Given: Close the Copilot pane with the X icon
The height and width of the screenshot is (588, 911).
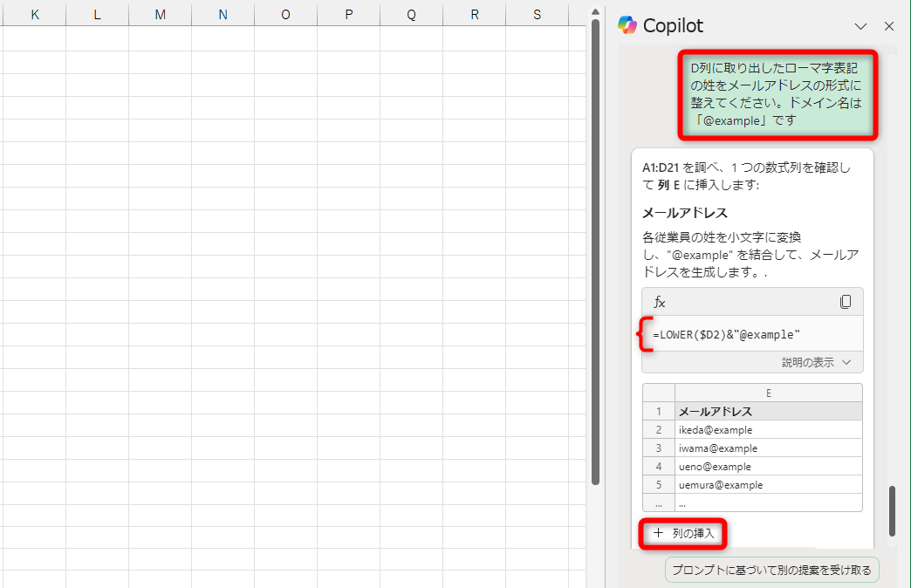Looking at the screenshot, I should (x=889, y=26).
